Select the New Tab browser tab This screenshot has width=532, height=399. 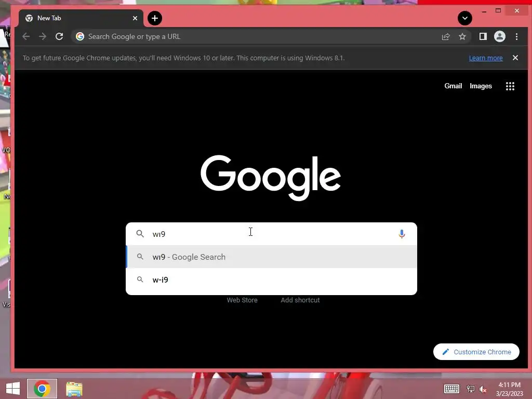point(81,18)
